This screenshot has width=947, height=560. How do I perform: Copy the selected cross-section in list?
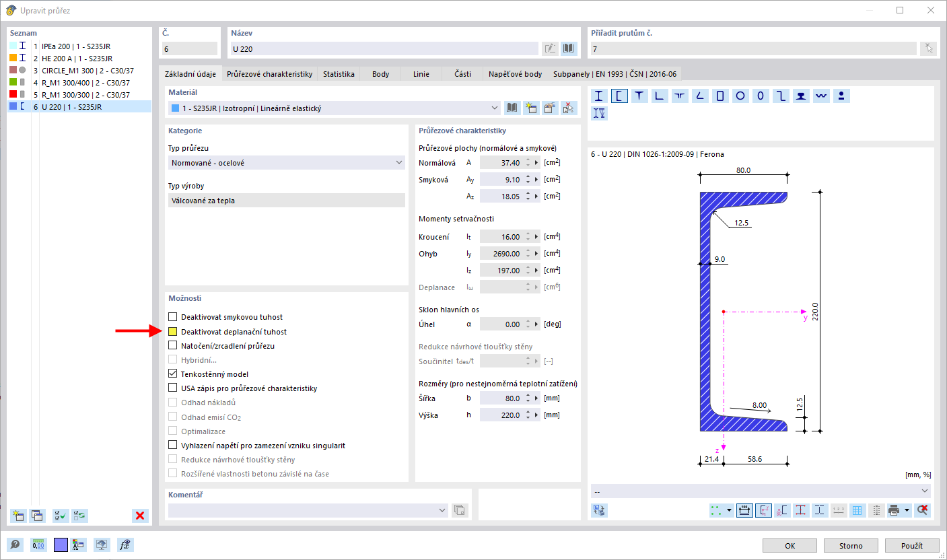(37, 516)
